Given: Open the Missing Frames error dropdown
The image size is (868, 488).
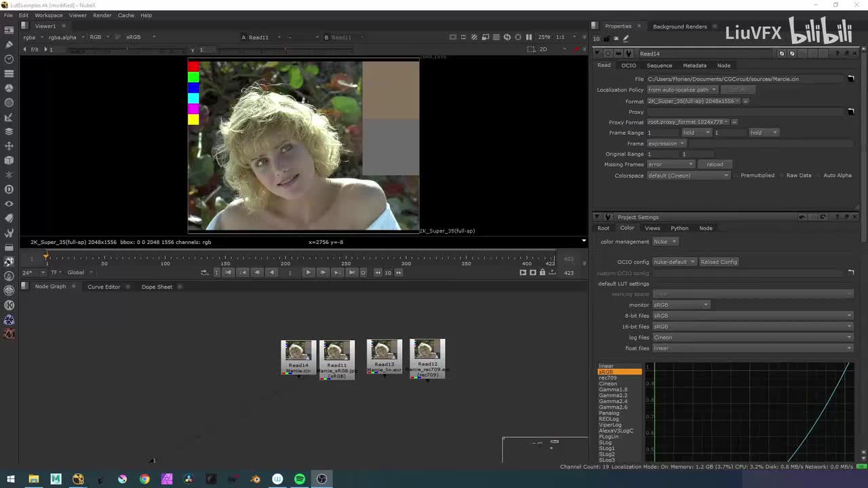Looking at the screenshot, I should click(671, 165).
